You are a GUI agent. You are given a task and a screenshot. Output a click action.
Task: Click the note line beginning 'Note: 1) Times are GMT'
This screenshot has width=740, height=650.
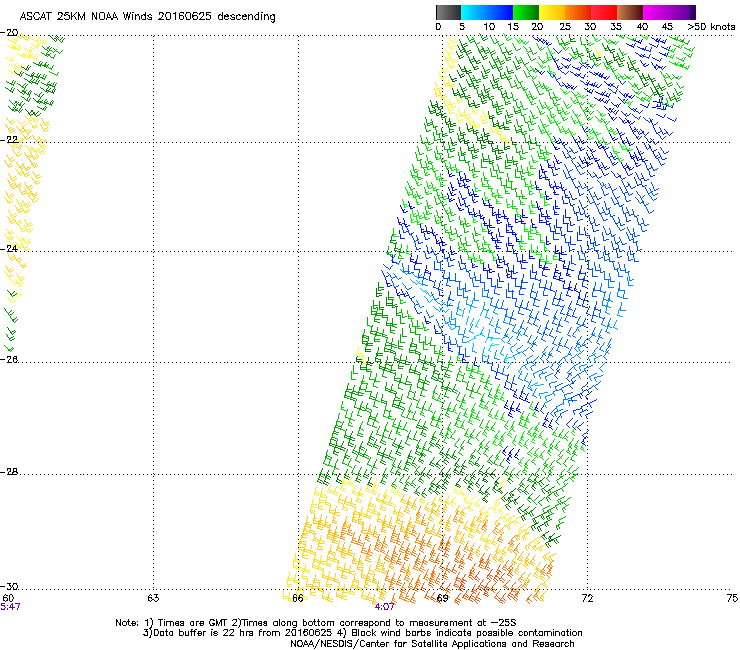click(316, 623)
